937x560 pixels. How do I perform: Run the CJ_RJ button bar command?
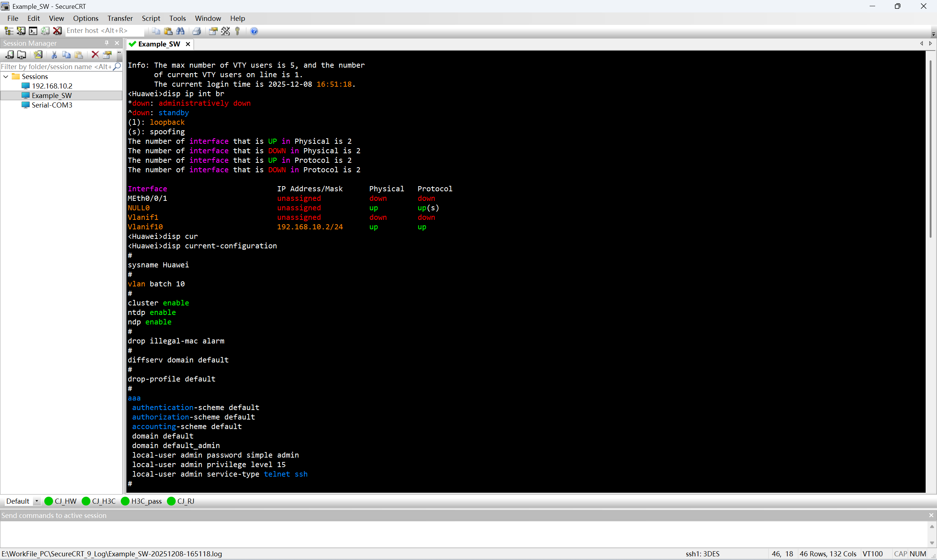click(181, 501)
